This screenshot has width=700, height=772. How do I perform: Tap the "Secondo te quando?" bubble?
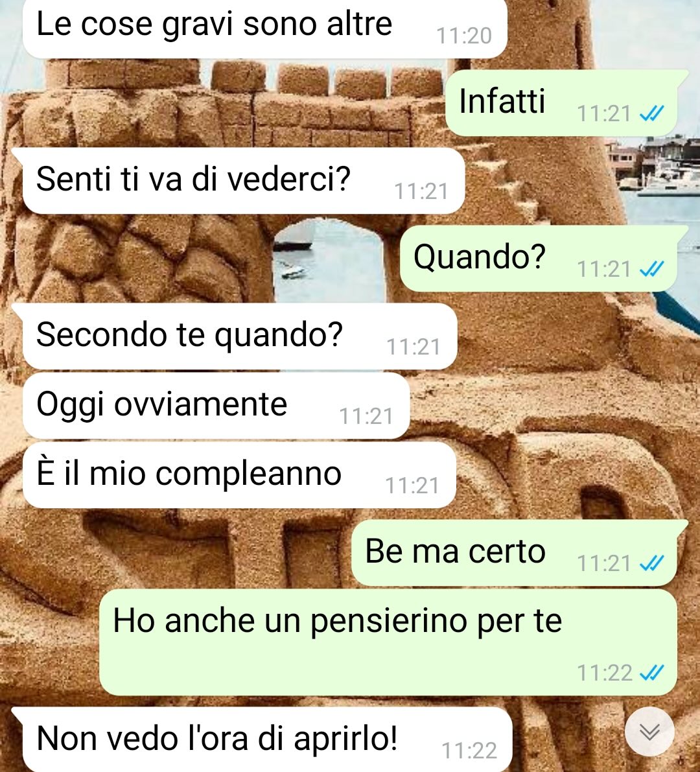click(235, 336)
